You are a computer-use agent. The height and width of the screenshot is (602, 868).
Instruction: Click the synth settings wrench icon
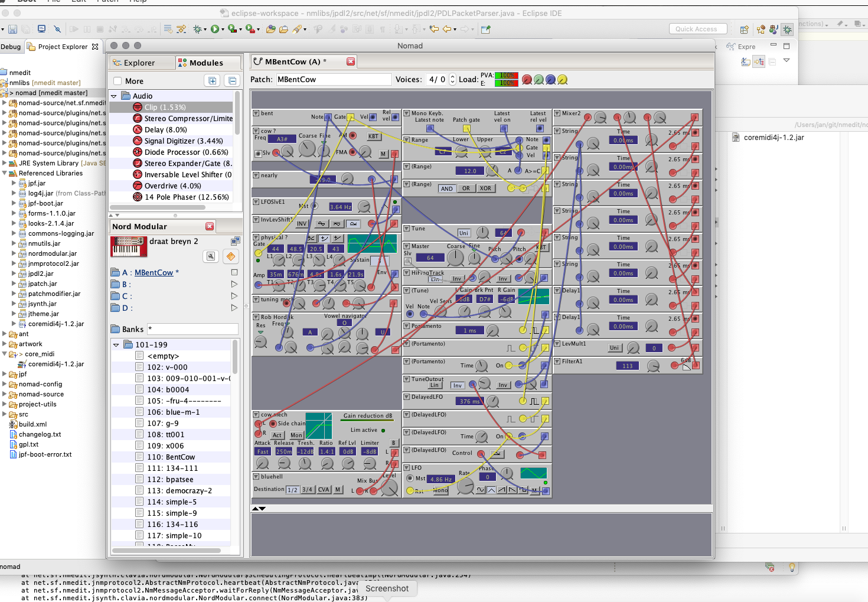coord(211,256)
